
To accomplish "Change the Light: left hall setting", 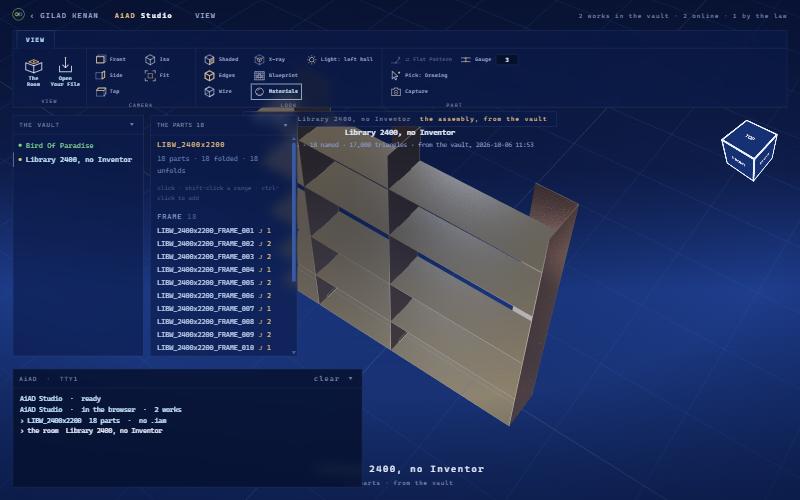I will point(340,59).
